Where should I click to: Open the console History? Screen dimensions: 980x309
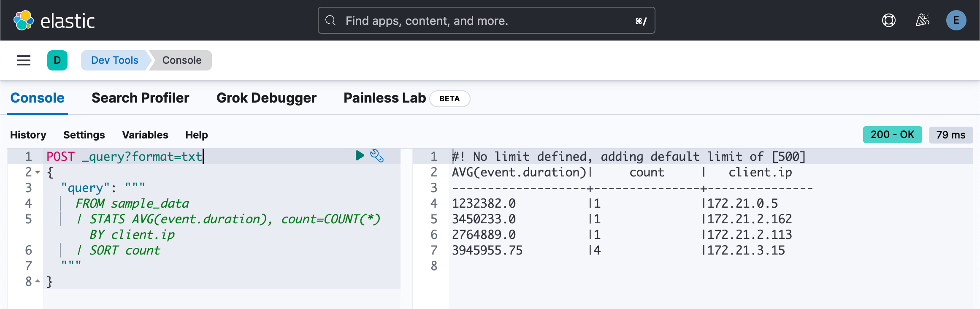[28, 135]
